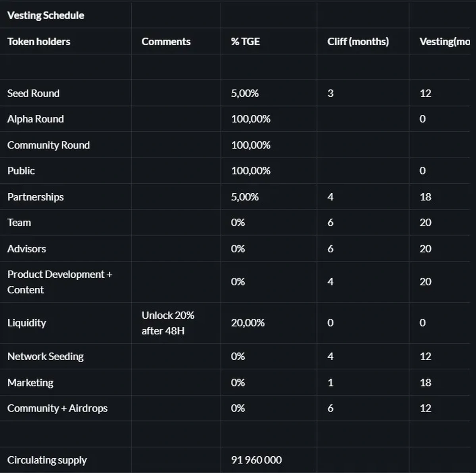The image size is (476, 473).
Task: Select the Network Seeding row label
Action: [x=45, y=356]
